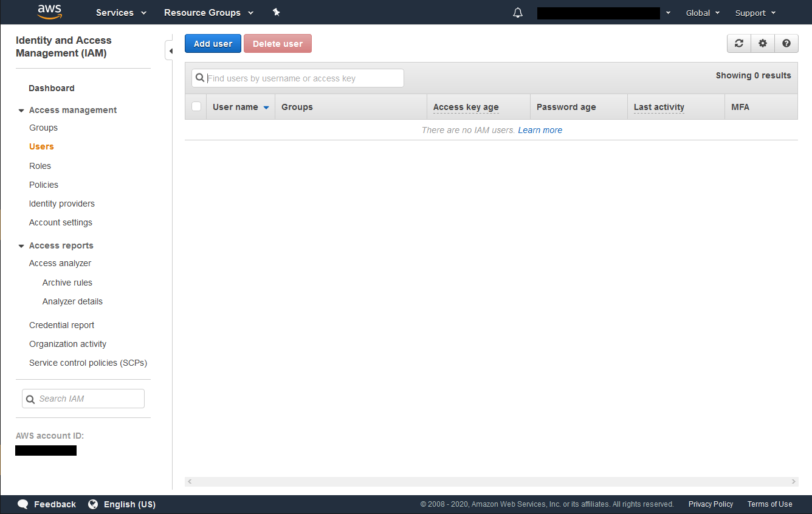Open the notifications bell icon
Image resolution: width=812 pixels, height=514 pixels.
pyautogui.click(x=518, y=13)
